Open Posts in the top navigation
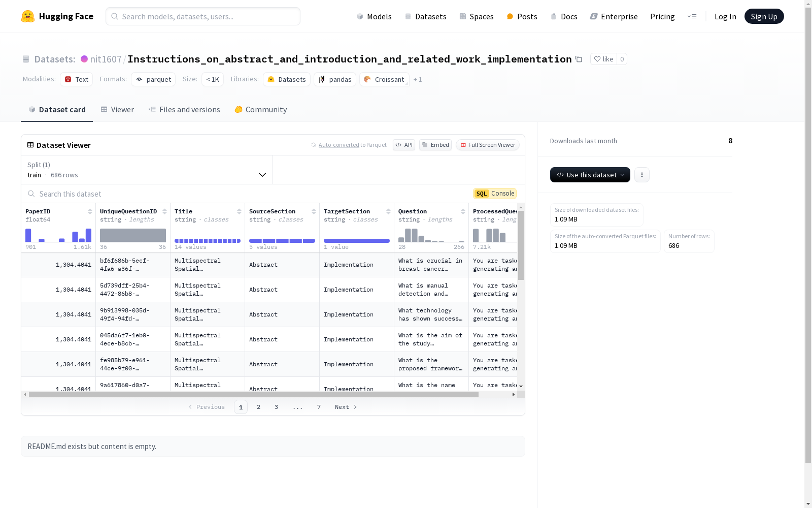The image size is (812, 508). (x=522, y=16)
